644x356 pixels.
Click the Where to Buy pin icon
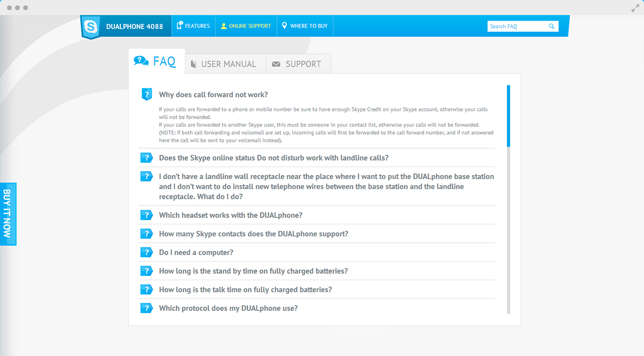(x=284, y=25)
